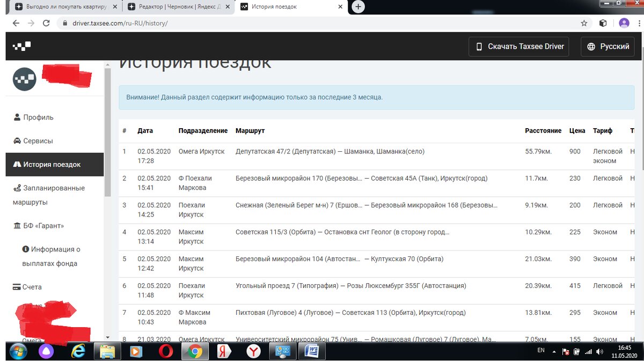The width and height of the screenshot is (644, 362).
Task: Click the Маршрут column header
Action: [x=250, y=130]
